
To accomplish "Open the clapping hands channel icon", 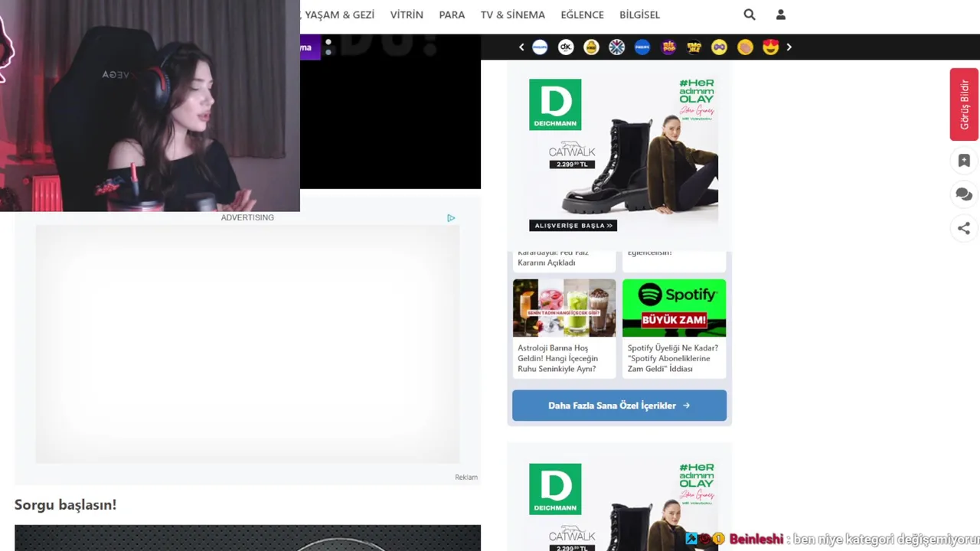I will [745, 47].
